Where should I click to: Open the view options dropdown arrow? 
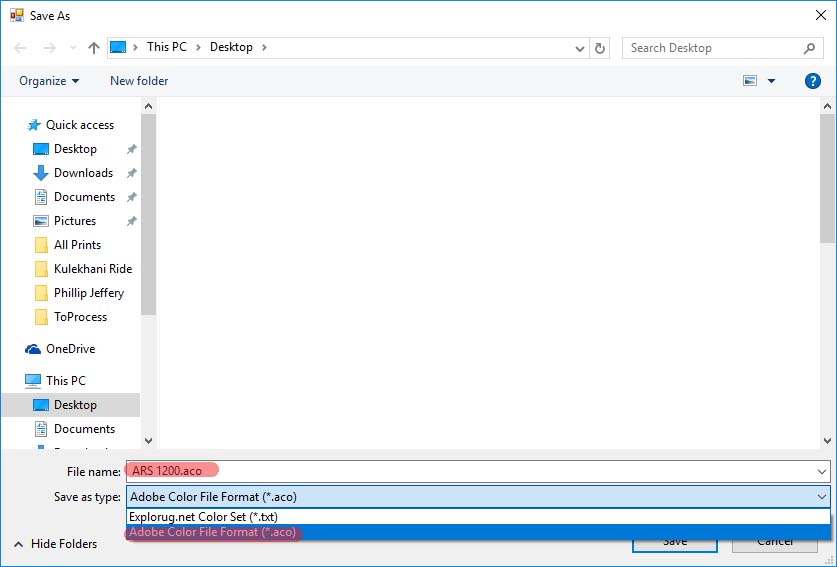click(x=771, y=81)
